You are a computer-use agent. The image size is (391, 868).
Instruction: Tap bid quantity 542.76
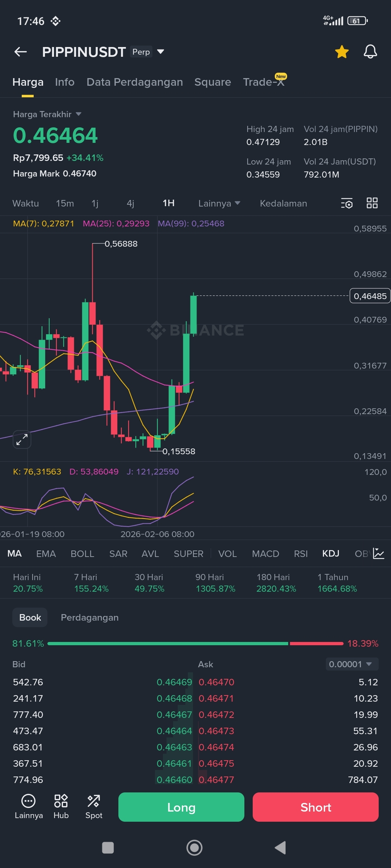28,682
